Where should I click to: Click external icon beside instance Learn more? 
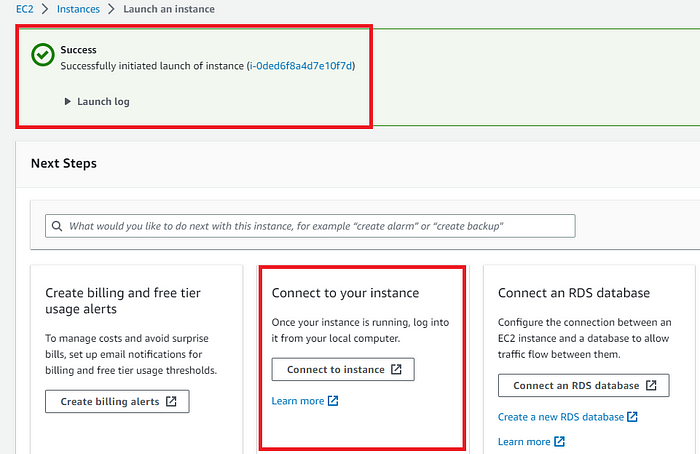(333, 401)
